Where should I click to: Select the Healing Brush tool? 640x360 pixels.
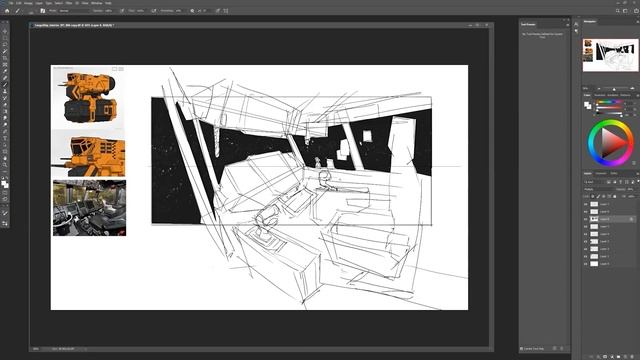click(x=5, y=78)
